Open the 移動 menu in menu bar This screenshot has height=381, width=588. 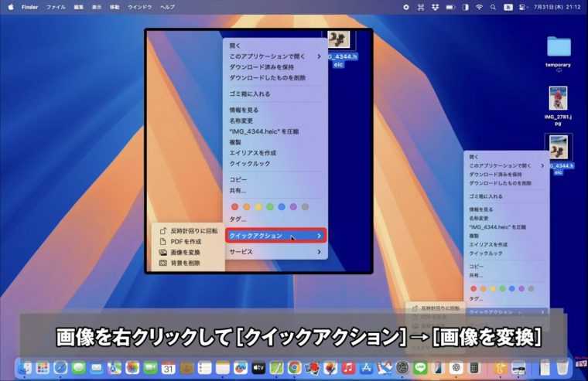tap(115, 7)
